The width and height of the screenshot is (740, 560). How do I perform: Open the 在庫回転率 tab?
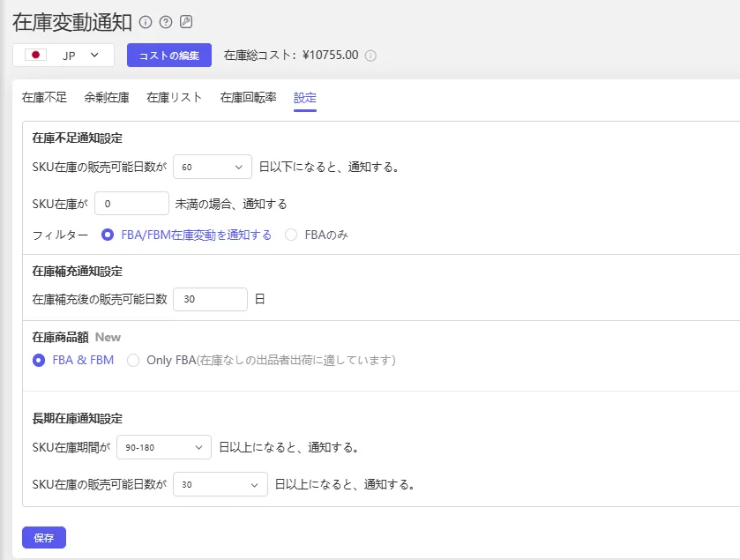coord(248,98)
